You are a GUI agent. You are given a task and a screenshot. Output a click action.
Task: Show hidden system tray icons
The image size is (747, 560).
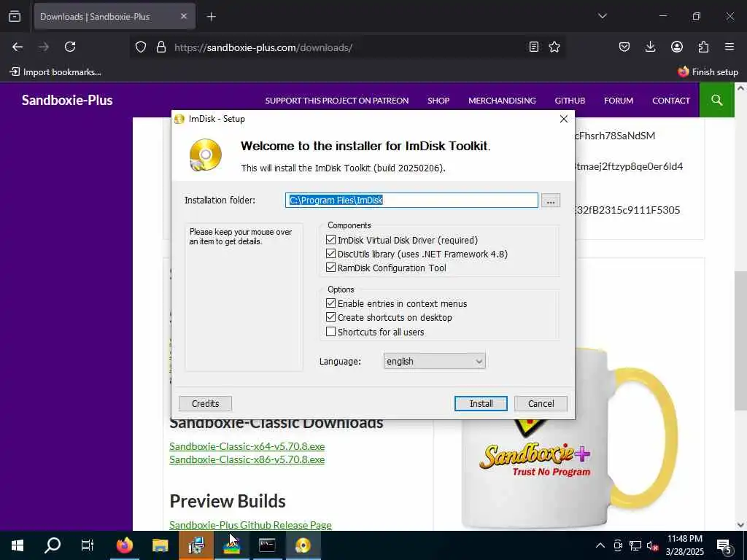pyautogui.click(x=600, y=545)
